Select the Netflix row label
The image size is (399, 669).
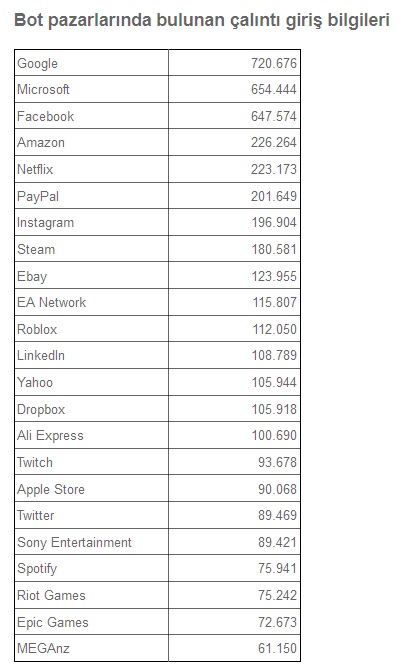(x=35, y=169)
